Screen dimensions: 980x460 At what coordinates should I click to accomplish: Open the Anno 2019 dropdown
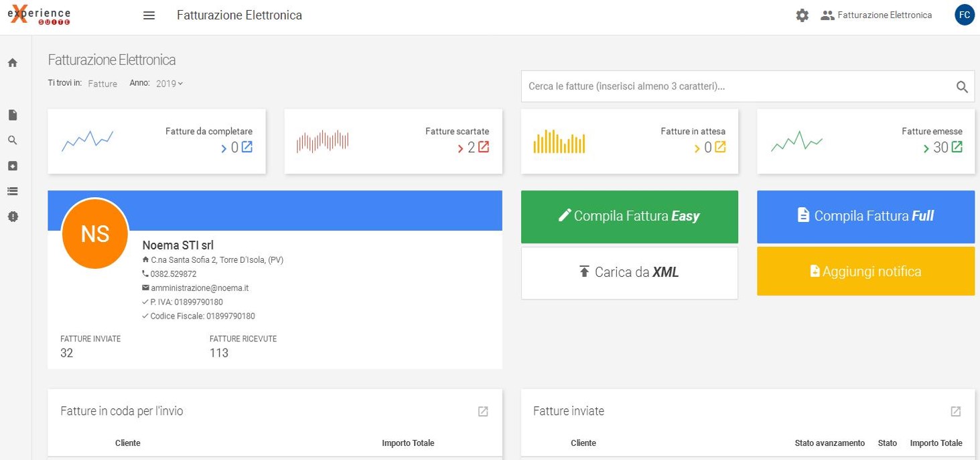tap(169, 84)
